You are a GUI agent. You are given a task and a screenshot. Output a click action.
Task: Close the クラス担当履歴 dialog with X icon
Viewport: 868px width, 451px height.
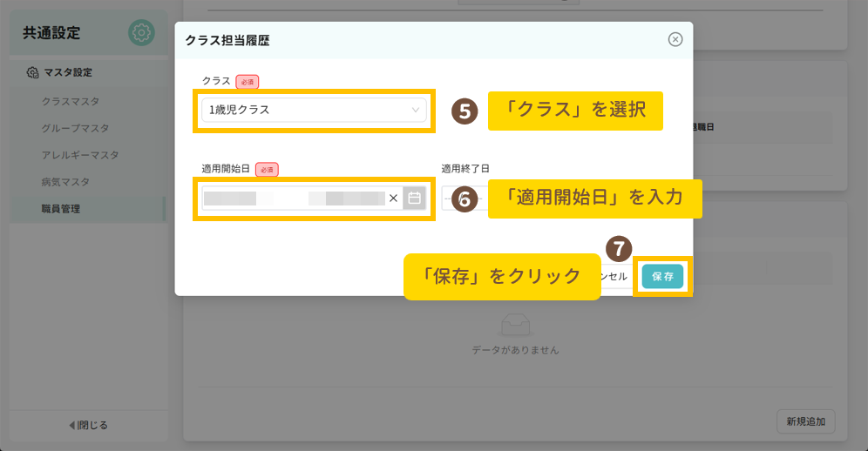coord(675,39)
